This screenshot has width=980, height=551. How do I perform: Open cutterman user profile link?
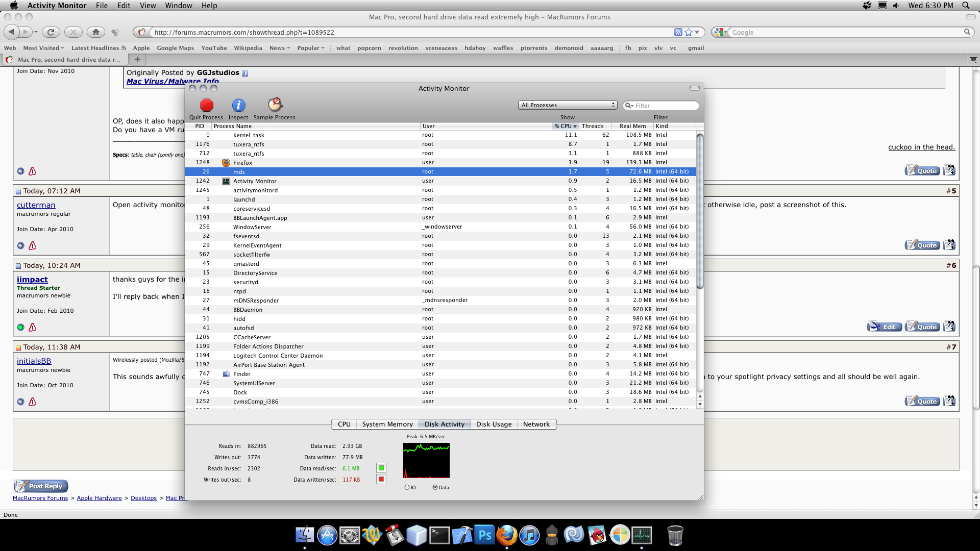pyautogui.click(x=36, y=205)
